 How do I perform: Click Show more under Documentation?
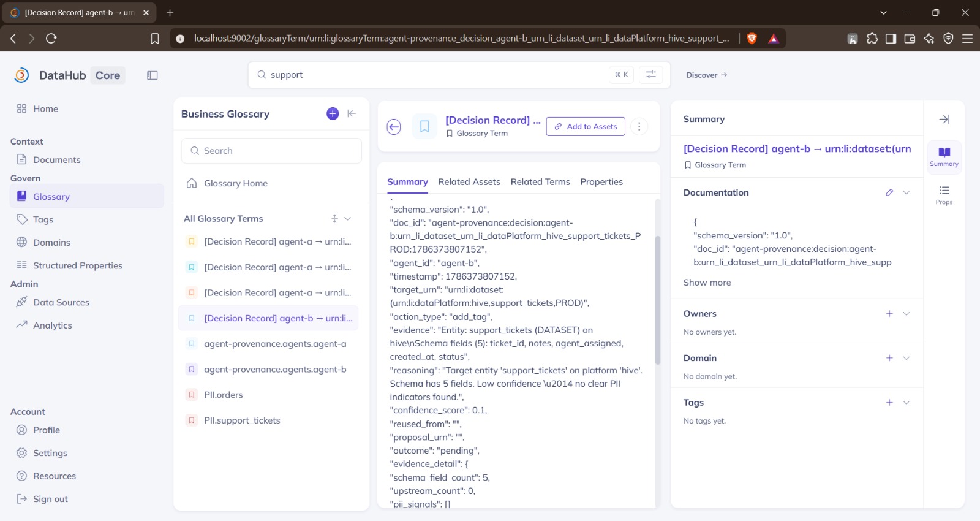click(x=707, y=283)
